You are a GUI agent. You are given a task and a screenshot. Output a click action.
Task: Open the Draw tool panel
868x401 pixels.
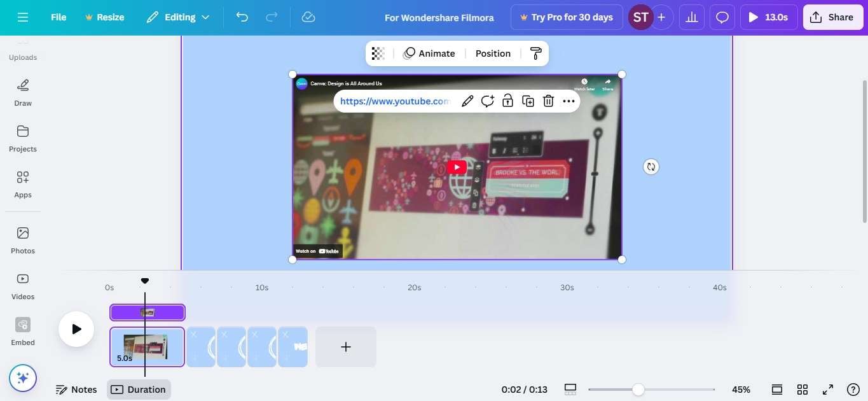pyautogui.click(x=23, y=92)
